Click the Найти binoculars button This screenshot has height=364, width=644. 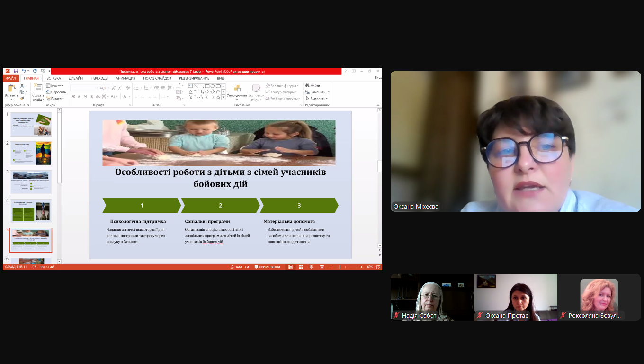coord(313,86)
